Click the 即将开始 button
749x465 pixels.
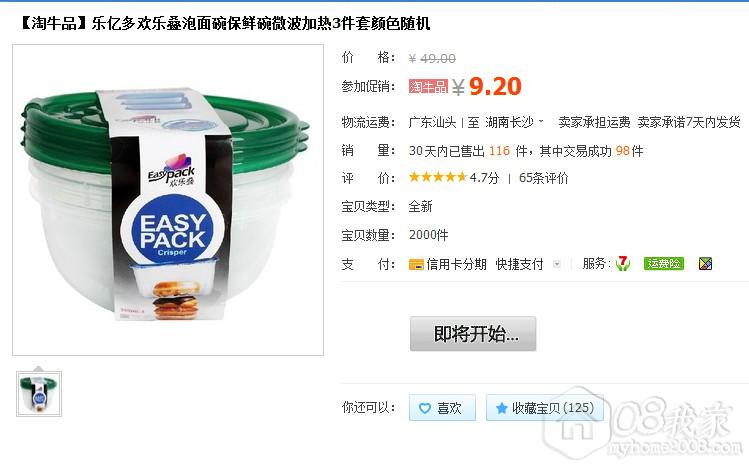473,334
